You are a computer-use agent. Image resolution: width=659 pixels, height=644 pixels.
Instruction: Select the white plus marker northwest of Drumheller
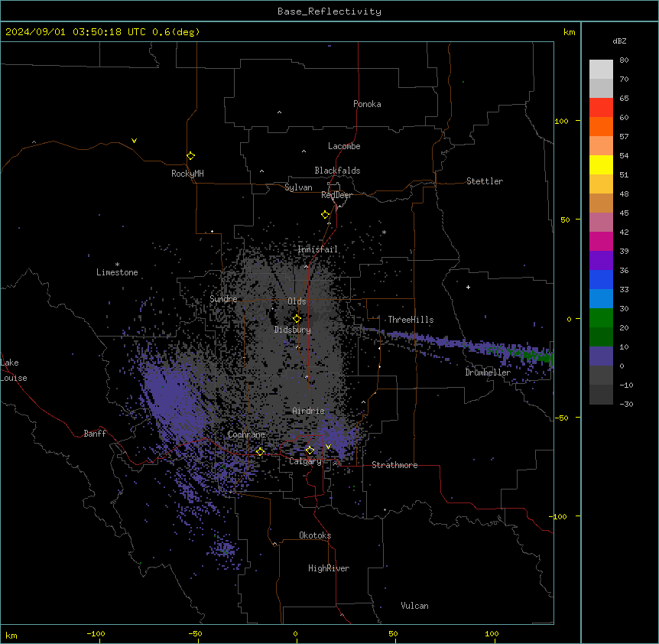coord(468,287)
